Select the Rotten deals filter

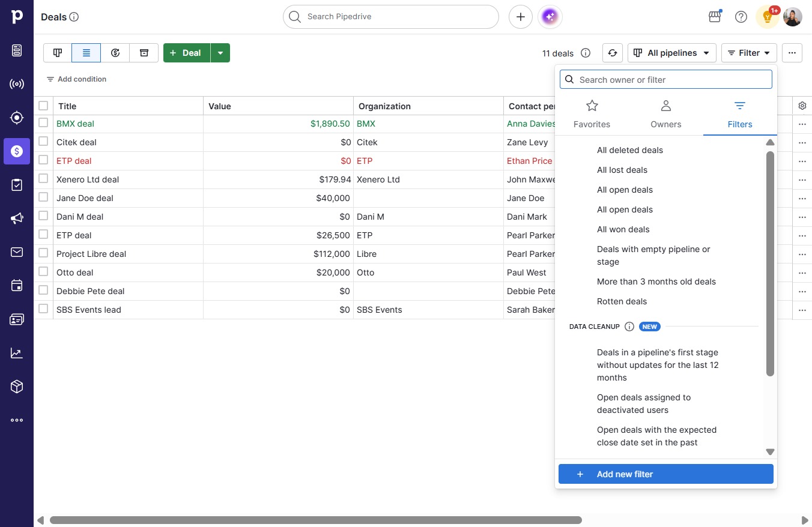[622, 301]
